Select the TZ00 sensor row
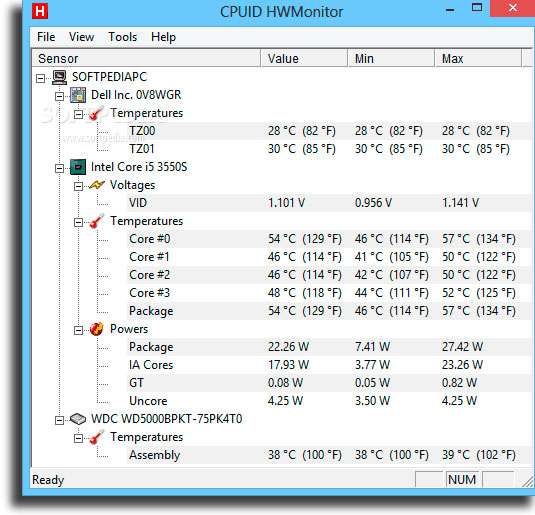Image resolution: width=535 pixels, height=515 pixels. pos(329,131)
